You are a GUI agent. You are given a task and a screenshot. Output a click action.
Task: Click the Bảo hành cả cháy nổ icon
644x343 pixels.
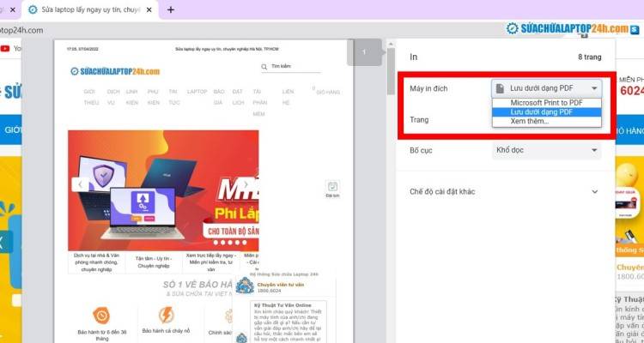pos(166,315)
